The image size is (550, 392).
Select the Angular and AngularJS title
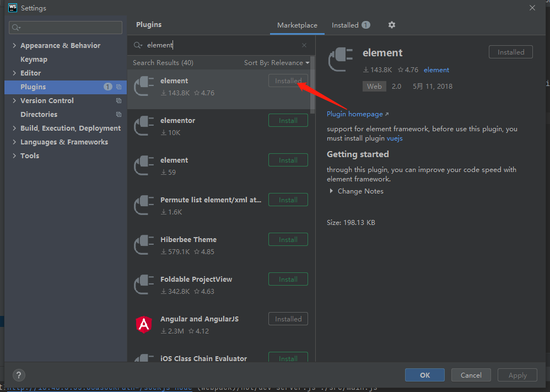tap(199, 319)
